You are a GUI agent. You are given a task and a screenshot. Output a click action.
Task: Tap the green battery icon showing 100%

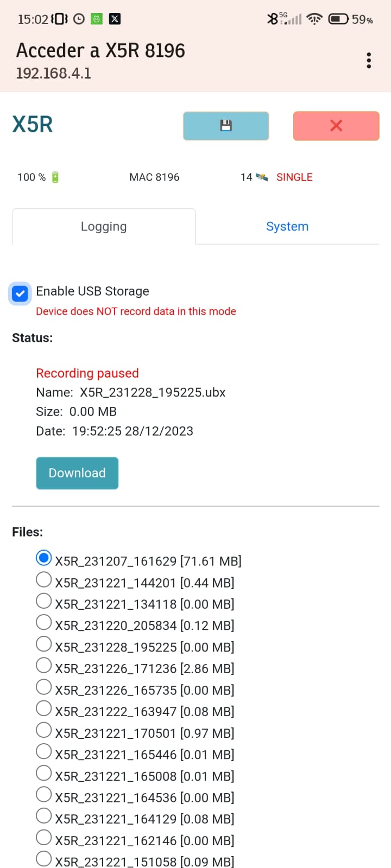[x=54, y=176]
